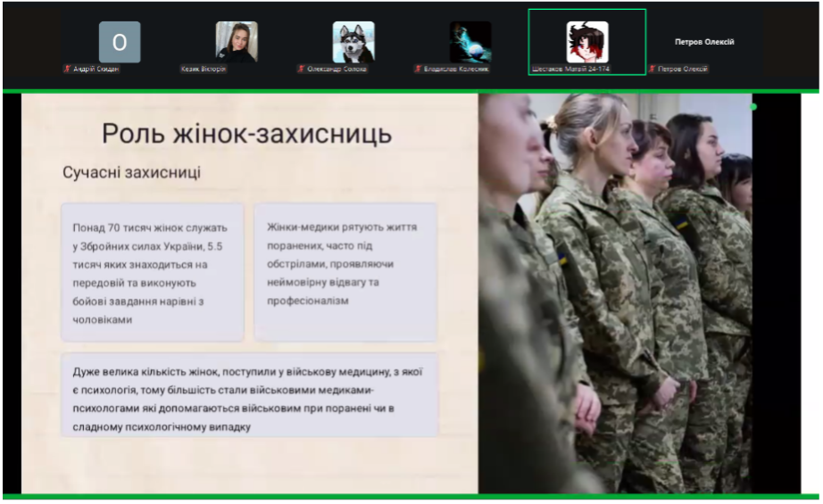Screen dimensions: 823x504
Task: Click the glowing orb avatar of Владислав Колесник
Action: click(x=470, y=42)
